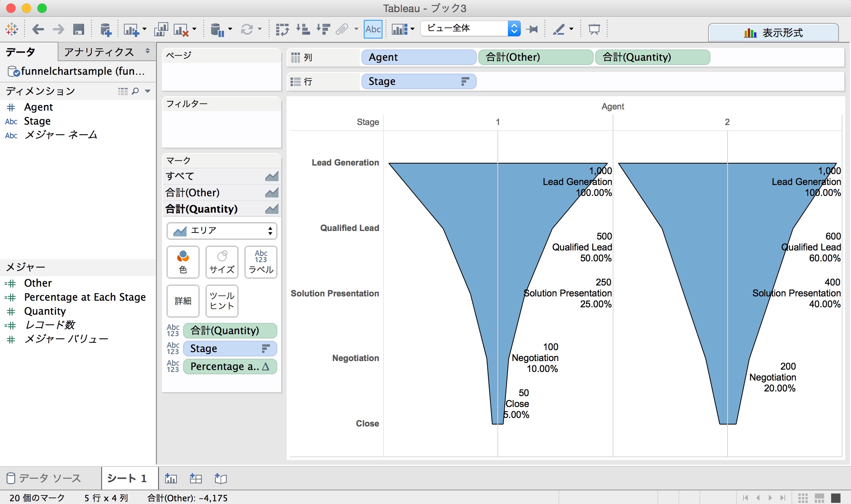
Task: Pin the toolbar with the pin icon
Action: pos(532,29)
